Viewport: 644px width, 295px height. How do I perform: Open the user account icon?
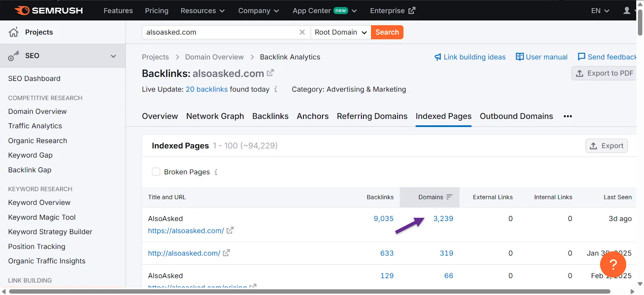coord(627,10)
